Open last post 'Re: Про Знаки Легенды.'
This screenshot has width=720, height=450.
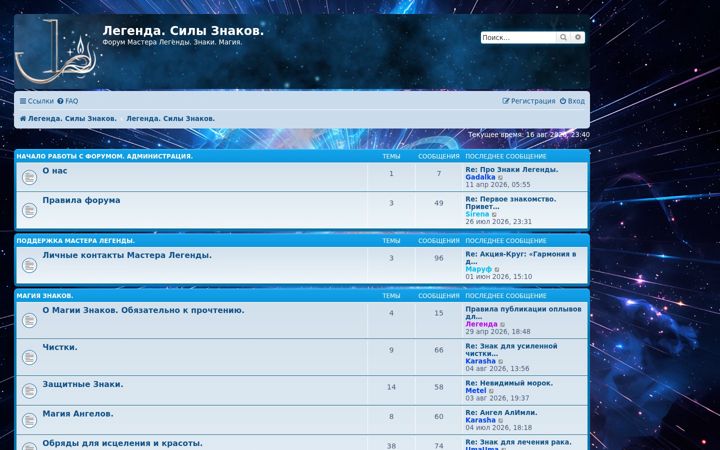pos(512,169)
